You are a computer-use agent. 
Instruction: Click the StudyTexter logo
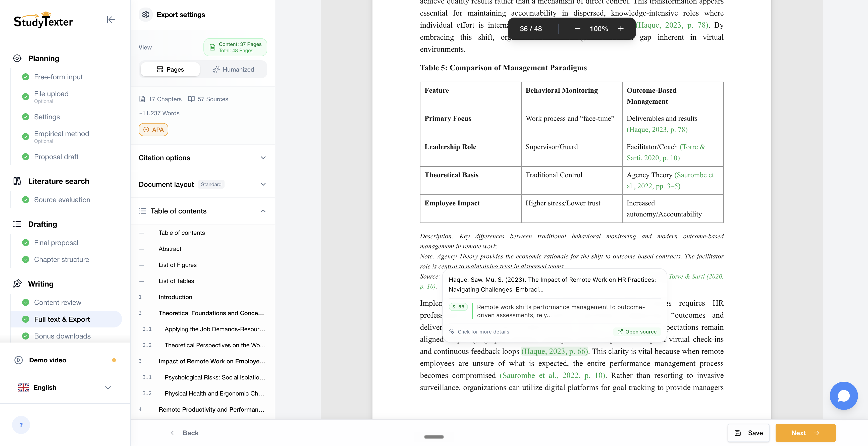coord(43,20)
